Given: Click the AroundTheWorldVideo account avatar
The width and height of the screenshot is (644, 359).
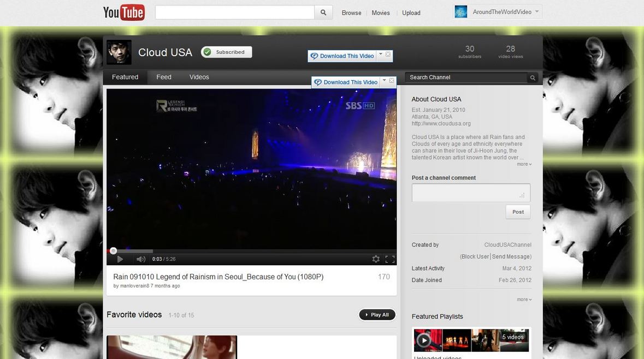Looking at the screenshot, I should pyautogui.click(x=461, y=12).
